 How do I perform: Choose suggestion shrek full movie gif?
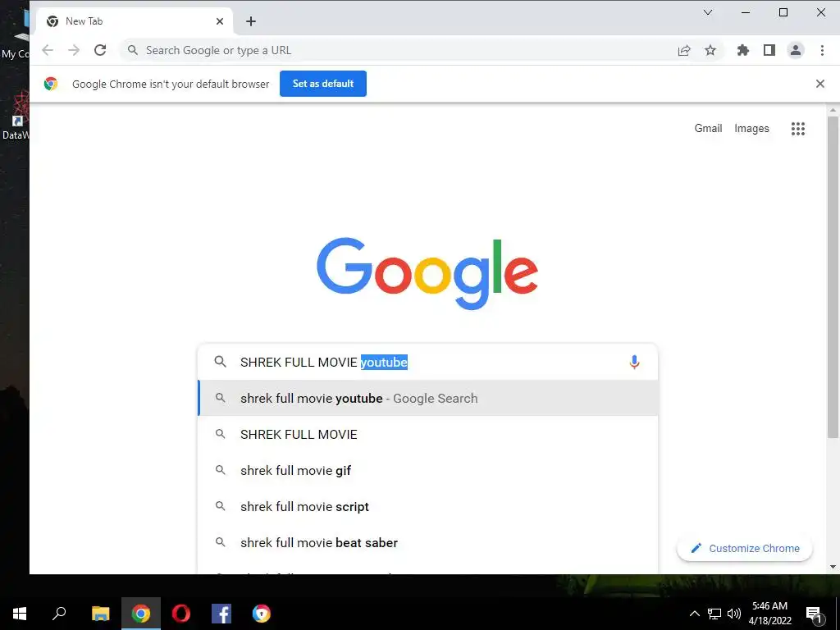point(428,470)
